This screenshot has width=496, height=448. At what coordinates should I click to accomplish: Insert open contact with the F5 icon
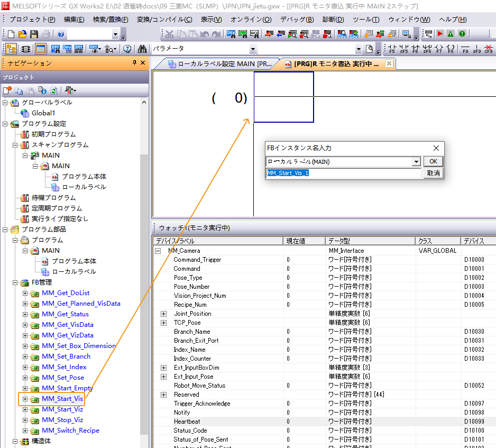click(x=392, y=49)
